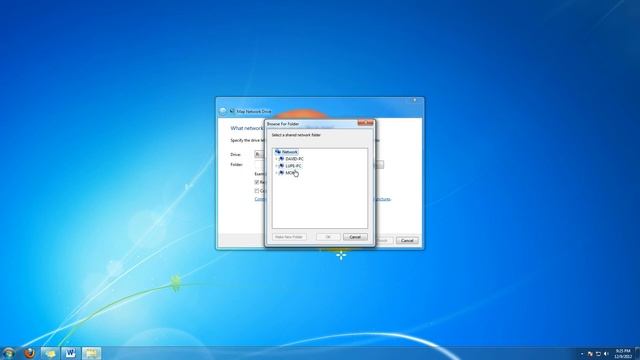Go back in Map Network Drive wizard
The image size is (640, 360).
[x=223, y=111]
